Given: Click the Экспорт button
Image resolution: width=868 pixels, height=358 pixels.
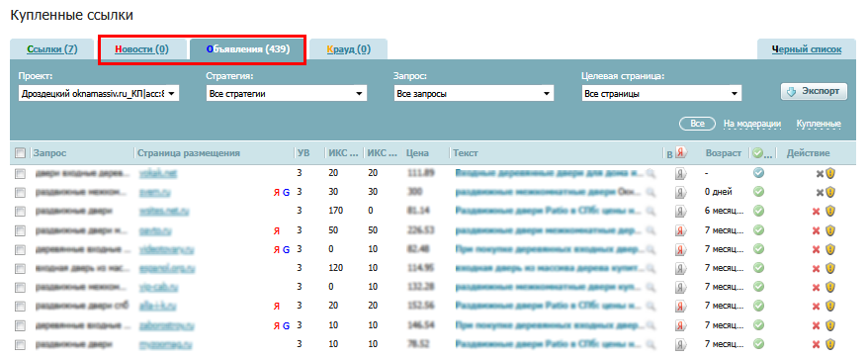Looking at the screenshot, I should pos(815,91).
